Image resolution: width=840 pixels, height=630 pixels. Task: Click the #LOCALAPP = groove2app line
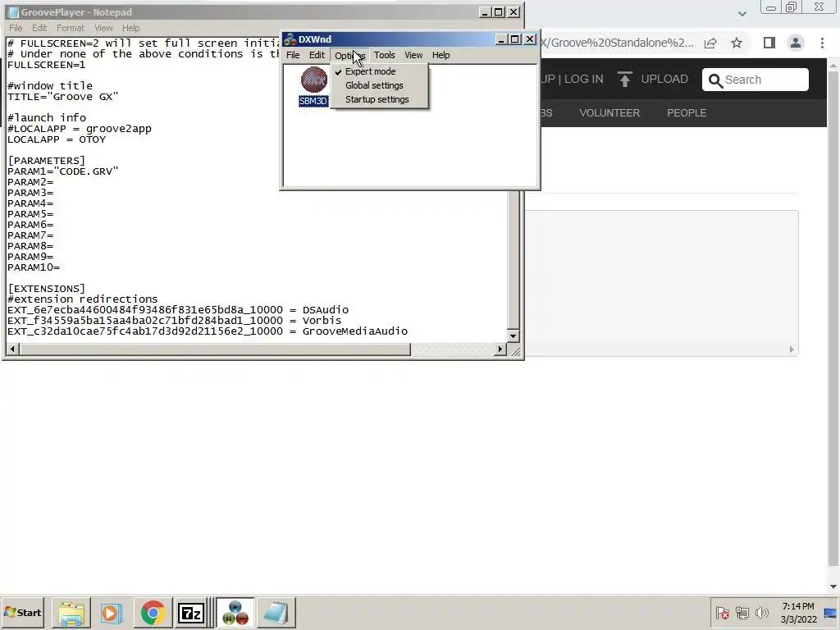80,129
